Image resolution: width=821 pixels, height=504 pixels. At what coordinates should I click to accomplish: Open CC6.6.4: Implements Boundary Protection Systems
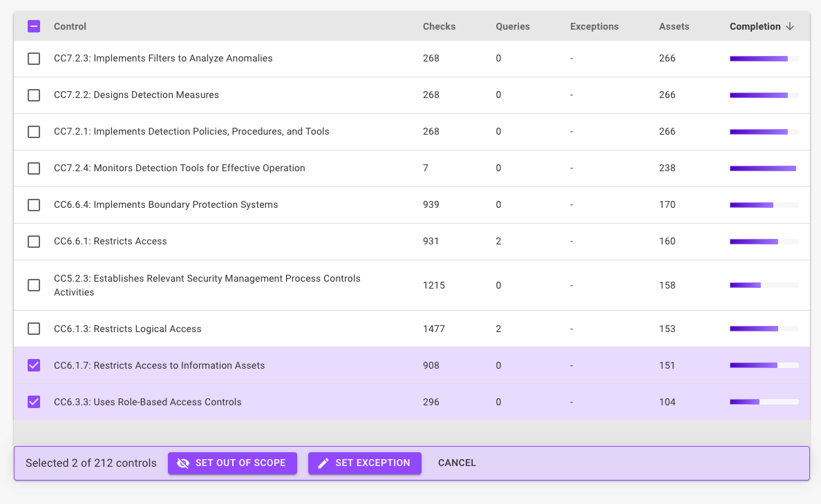(x=166, y=204)
